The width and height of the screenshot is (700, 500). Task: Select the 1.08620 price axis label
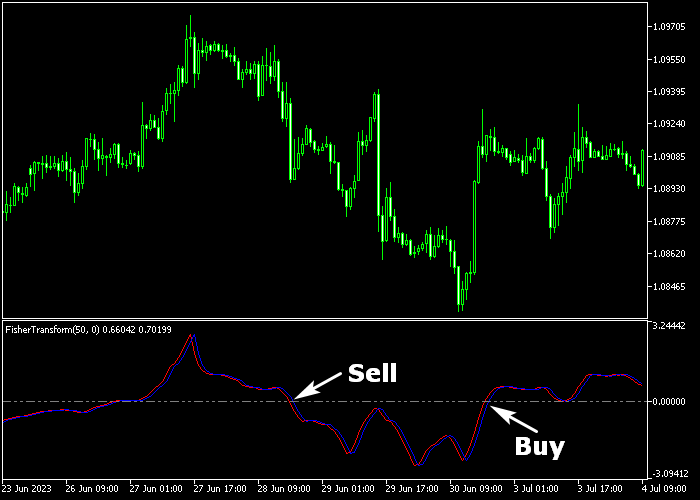pos(669,254)
